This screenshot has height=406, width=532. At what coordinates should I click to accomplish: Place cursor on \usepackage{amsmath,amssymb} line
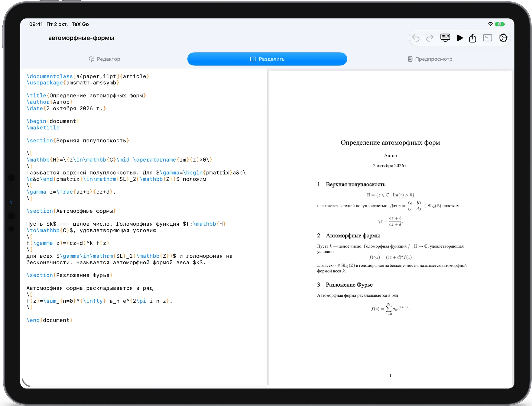pyautogui.click(x=73, y=83)
